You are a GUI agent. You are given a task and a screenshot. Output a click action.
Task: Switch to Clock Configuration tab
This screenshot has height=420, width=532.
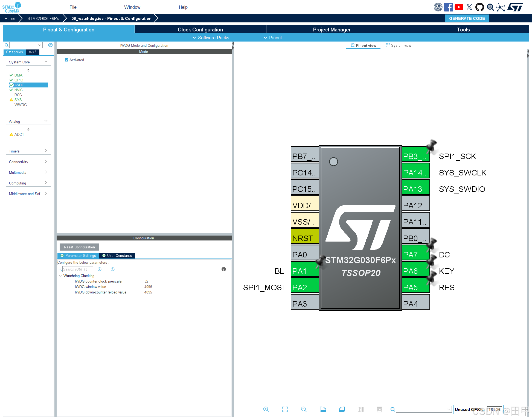200,30
